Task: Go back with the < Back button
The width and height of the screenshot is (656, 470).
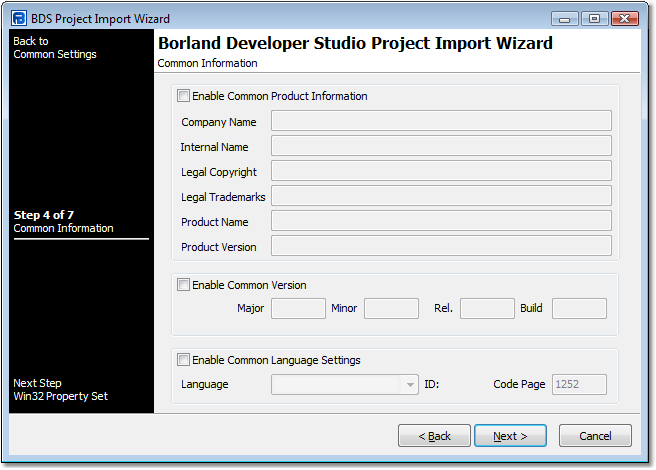Action: pos(434,436)
